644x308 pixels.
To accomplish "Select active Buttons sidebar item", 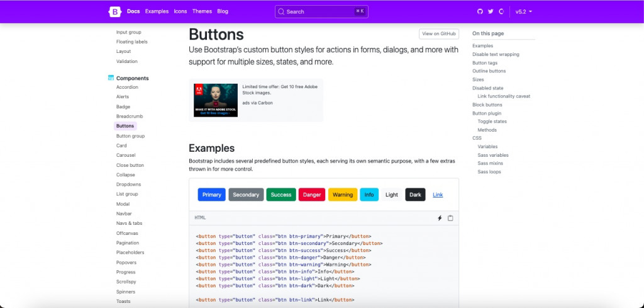I will (125, 126).
